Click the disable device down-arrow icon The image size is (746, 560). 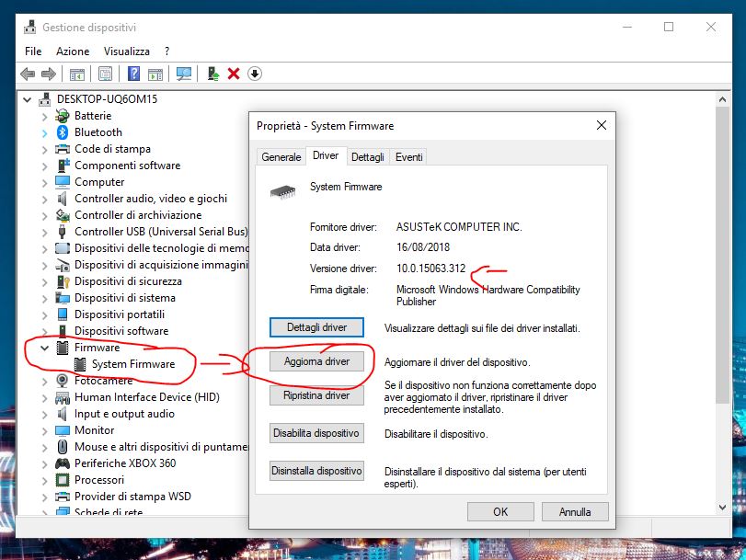click(x=255, y=74)
